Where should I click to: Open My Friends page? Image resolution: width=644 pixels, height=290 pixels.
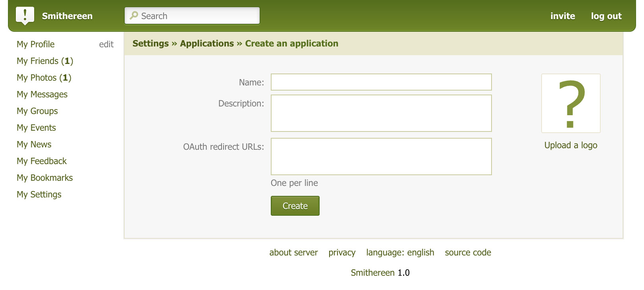[45, 61]
